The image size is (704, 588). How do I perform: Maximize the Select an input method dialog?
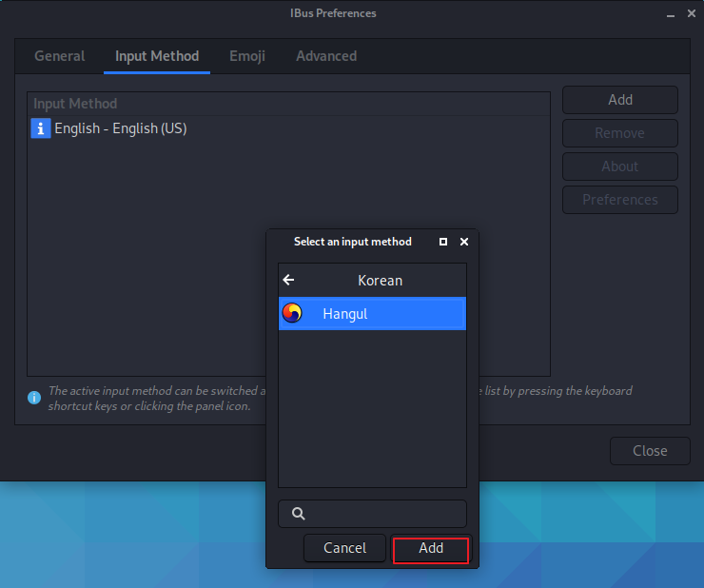(443, 242)
